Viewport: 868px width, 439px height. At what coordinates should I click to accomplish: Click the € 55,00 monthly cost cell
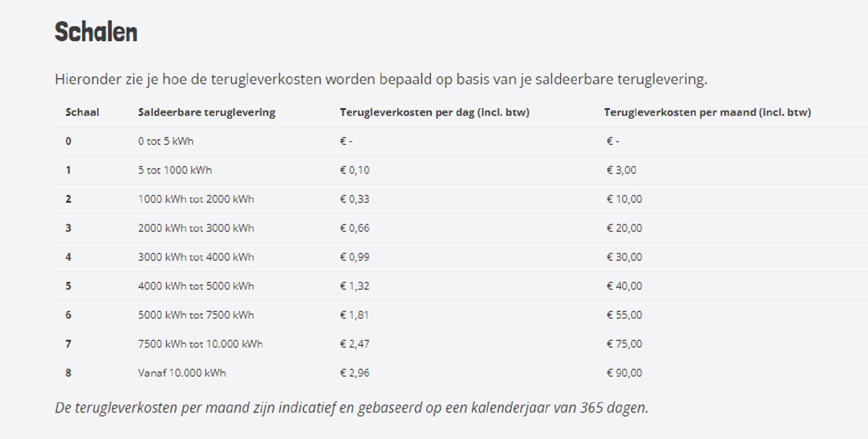[624, 315]
